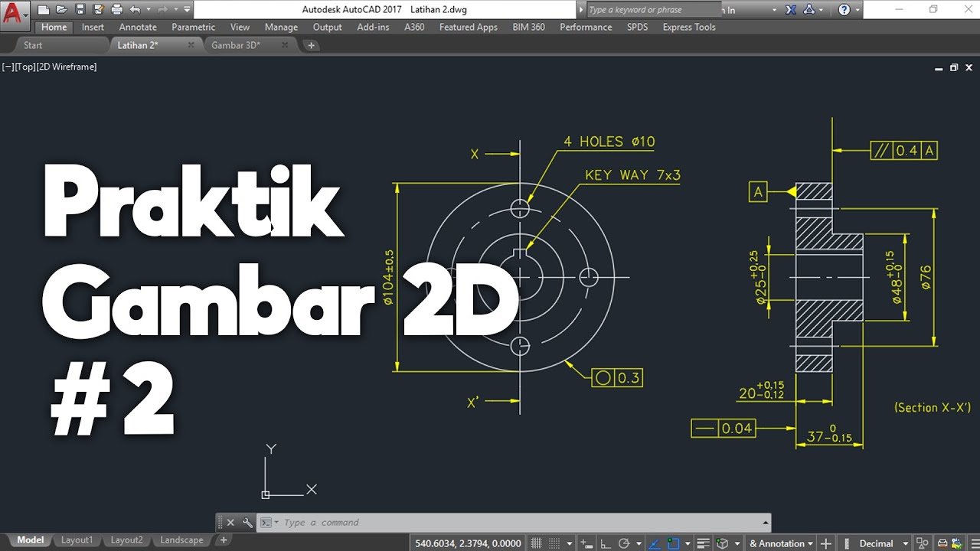Click the New drawing icon in Quick Access
The width and height of the screenshot is (980, 551).
(44, 10)
